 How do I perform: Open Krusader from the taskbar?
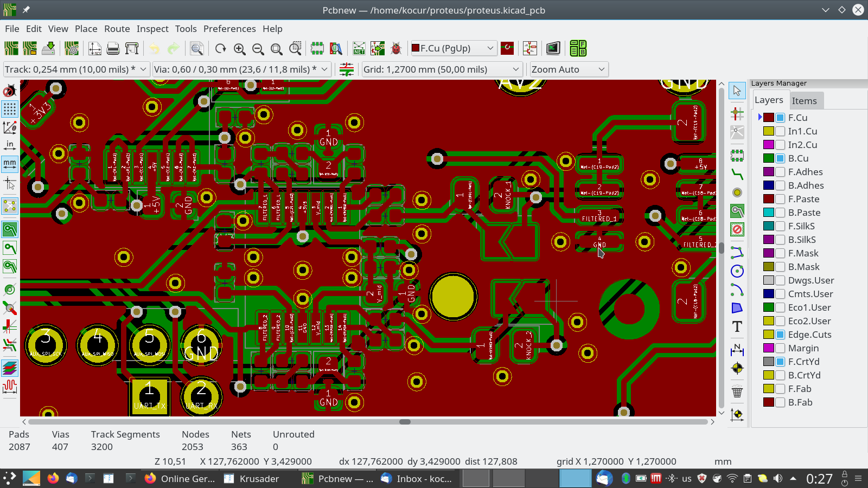point(251,479)
